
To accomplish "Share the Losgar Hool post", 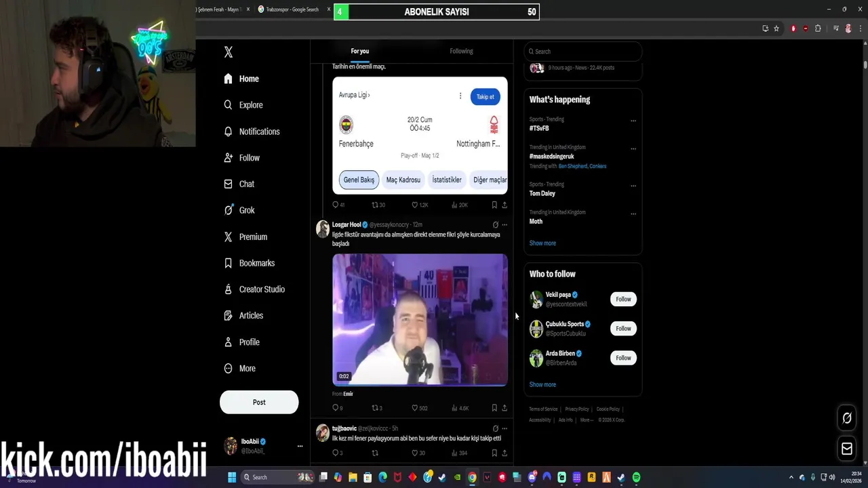I will (505, 408).
